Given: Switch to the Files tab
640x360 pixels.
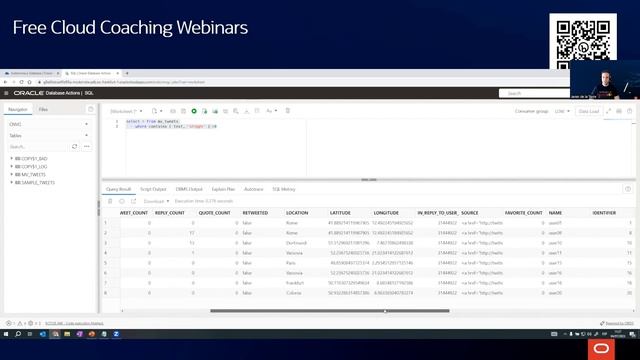Looking at the screenshot, I should click(43, 109).
